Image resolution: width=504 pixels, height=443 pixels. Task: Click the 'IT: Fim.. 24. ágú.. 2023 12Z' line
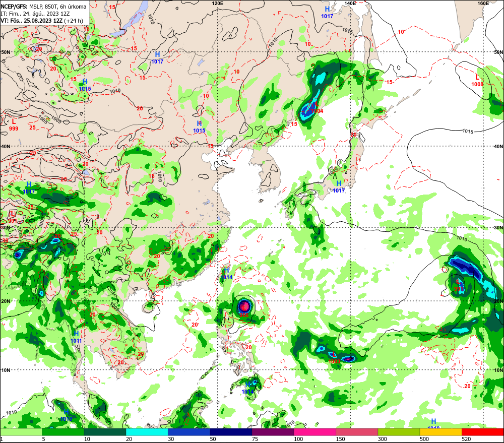[x=35, y=14]
